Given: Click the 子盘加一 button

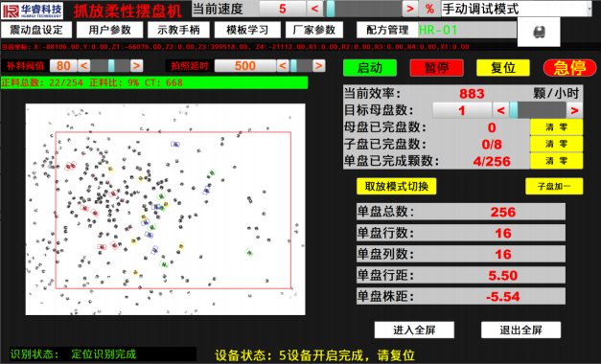Looking at the screenshot, I should (554, 186).
